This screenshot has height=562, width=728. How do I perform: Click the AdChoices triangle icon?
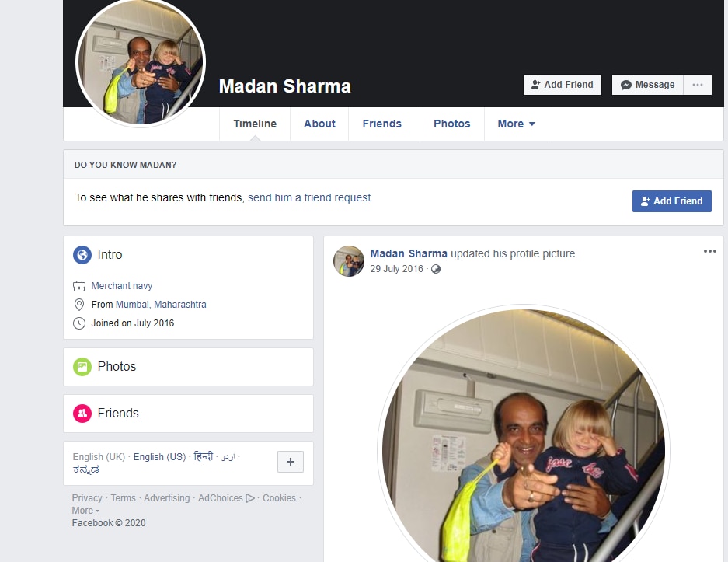(249, 498)
